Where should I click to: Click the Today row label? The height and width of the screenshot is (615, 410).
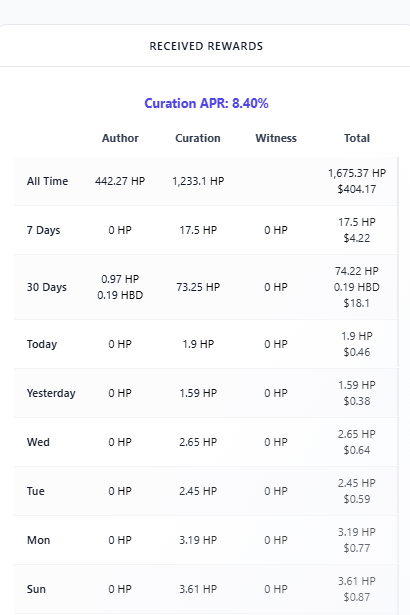pos(42,344)
